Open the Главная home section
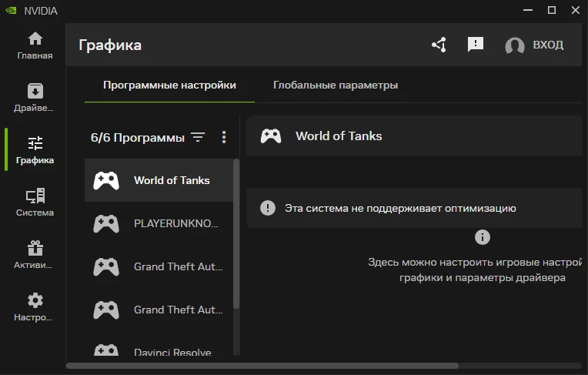The height and width of the screenshot is (375, 588). pos(35,45)
